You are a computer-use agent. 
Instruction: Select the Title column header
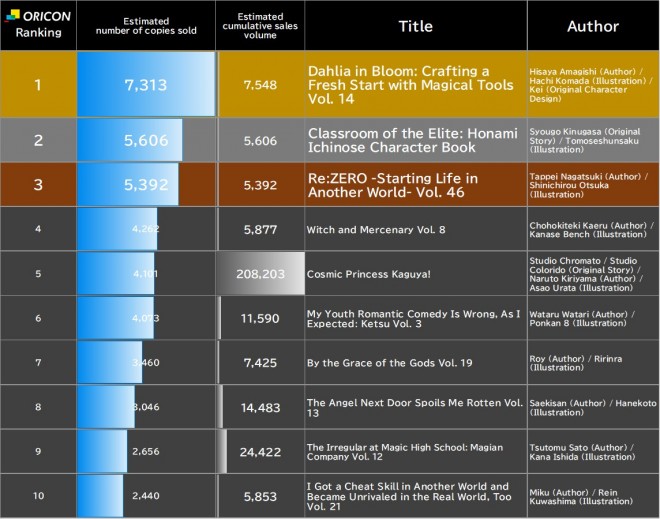[x=415, y=26]
